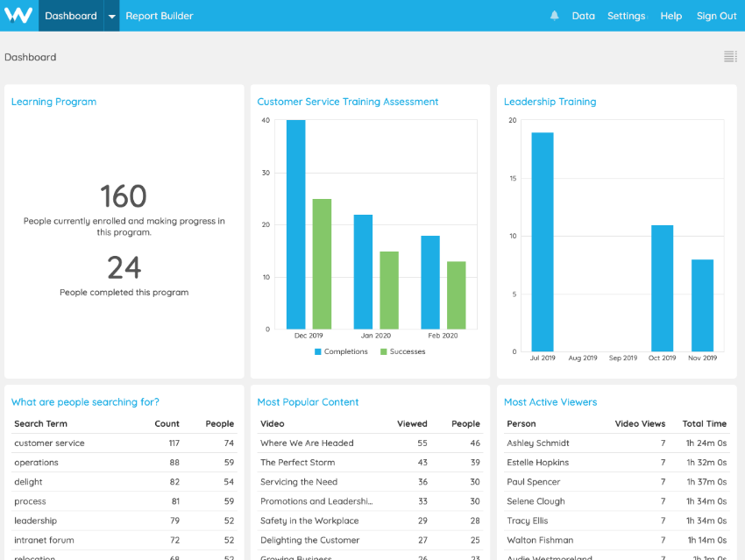Sort by Search Term column header

[40, 423]
